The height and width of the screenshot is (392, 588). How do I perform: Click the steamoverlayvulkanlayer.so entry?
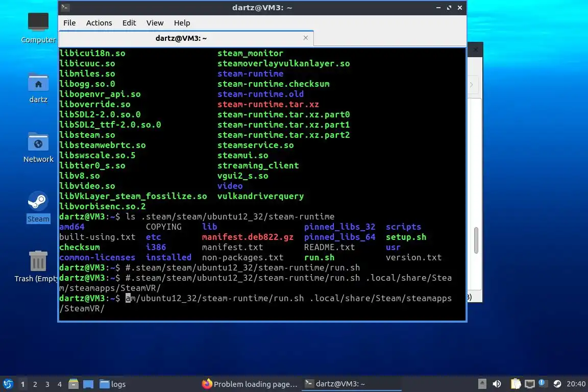click(x=283, y=63)
